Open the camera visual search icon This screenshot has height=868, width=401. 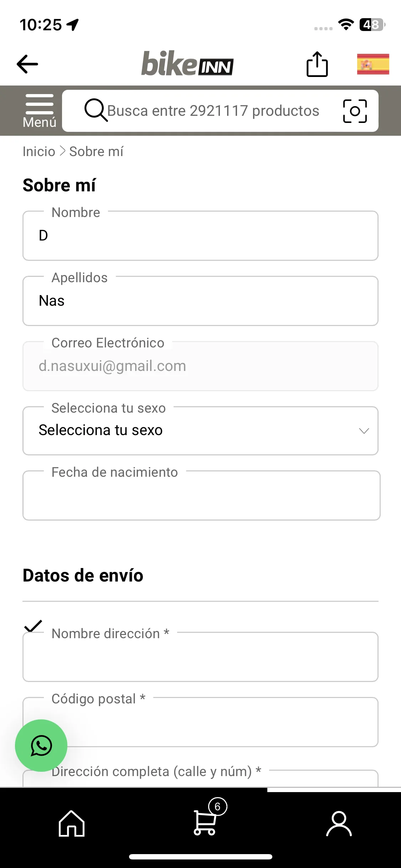[x=355, y=111]
